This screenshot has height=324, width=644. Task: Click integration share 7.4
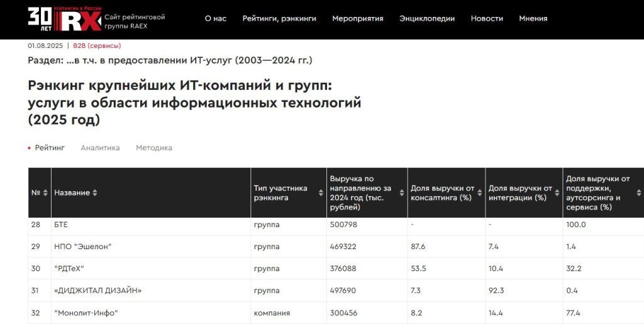click(x=493, y=247)
